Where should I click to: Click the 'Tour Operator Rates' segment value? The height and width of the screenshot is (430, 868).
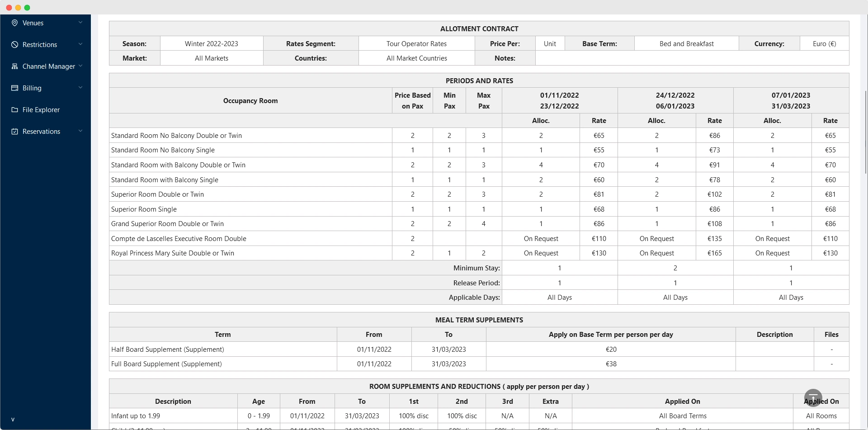click(x=416, y=44)
